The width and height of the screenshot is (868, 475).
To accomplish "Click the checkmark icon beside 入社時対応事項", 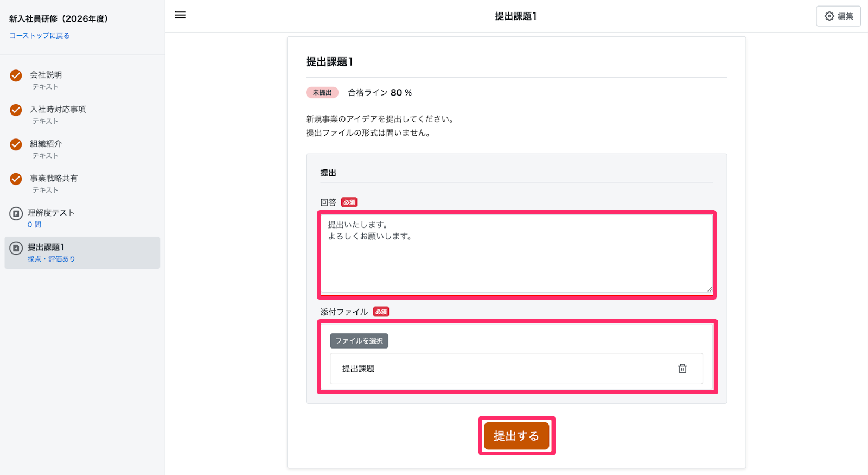I will (16, 110).
